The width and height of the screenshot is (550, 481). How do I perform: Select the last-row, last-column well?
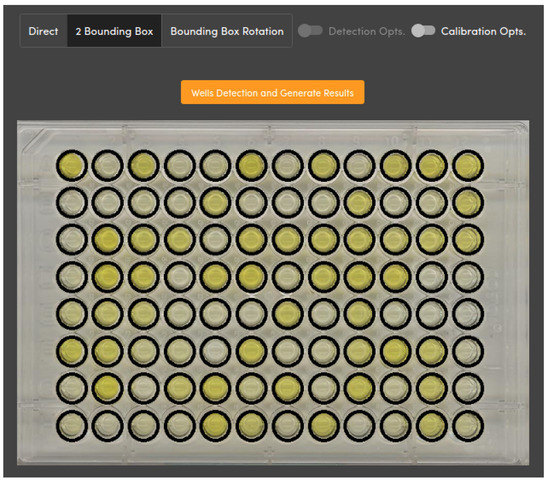pyautogui.click(x=468, y=426)
